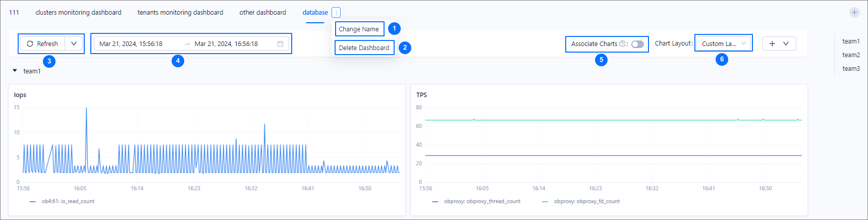Jump to team2 in the side navigation
This screenshot has height=220, width=868.
click(851, 55)
